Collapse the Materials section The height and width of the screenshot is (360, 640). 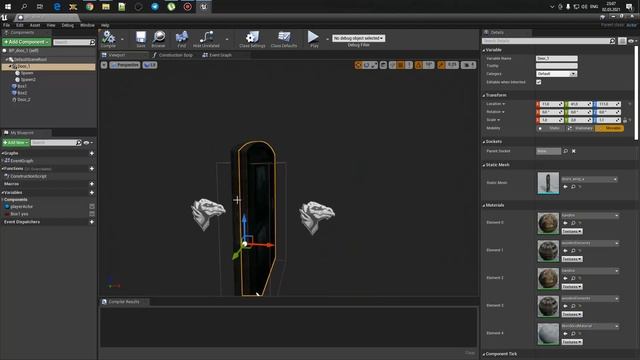tap(484, 206)
